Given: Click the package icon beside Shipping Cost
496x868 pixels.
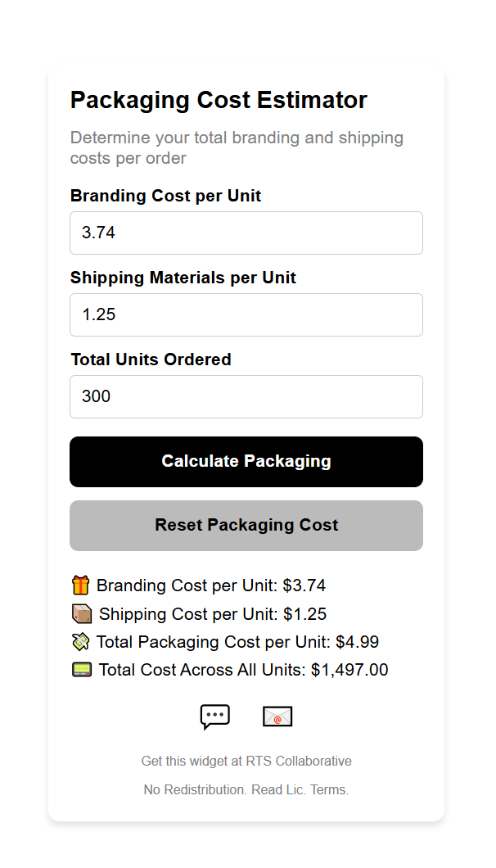Looking at the screenshot, I should (x=79, y=613).
